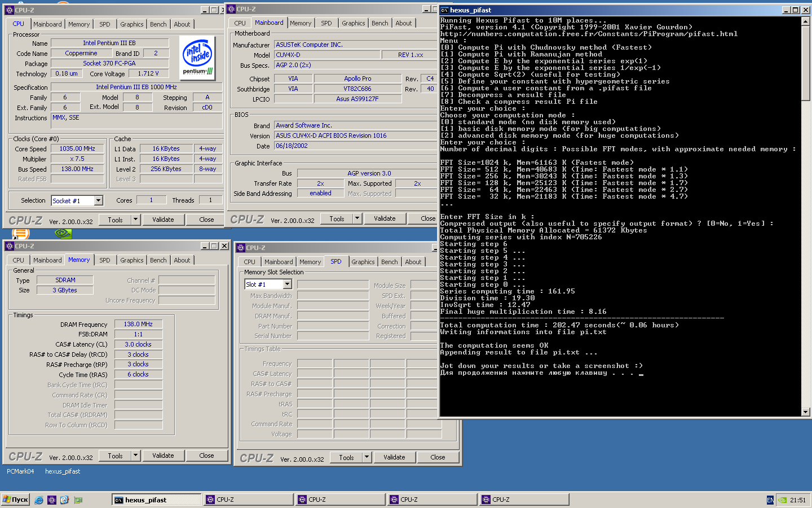Select the Intel Pentium III EB name field

coord(109,43)
